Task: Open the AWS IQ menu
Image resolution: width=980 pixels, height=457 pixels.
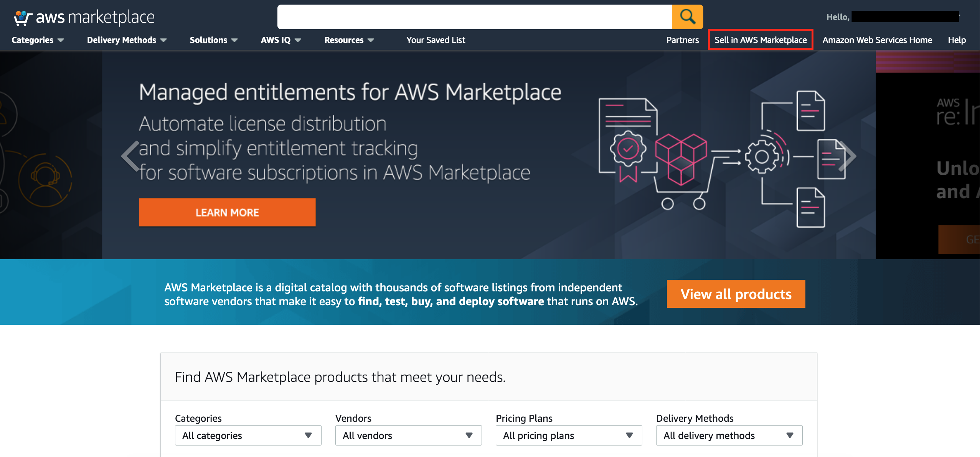Action: tap(280, 40)
